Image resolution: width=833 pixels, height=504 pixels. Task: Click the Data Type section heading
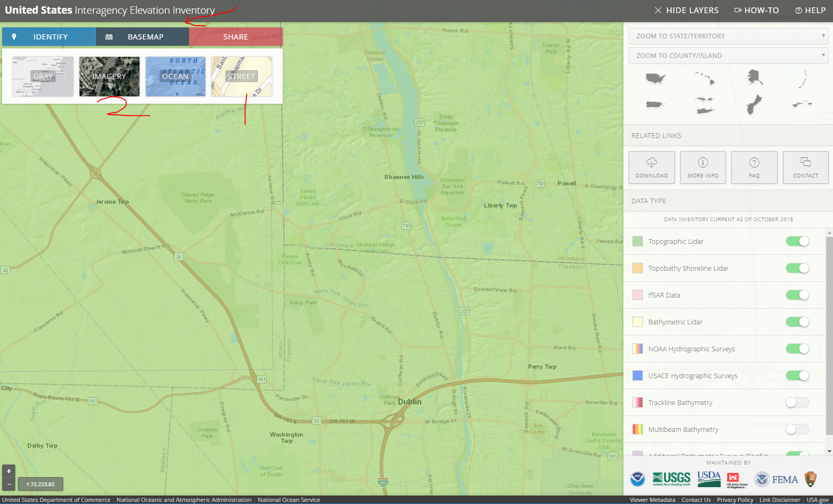pos(649,201)
